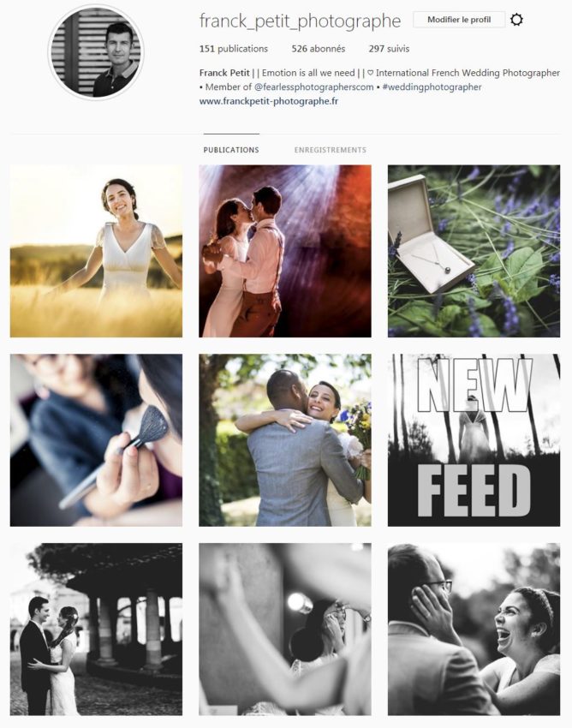Open the blurred arm black-and-white photo
This screenshot has width=572, height=728.
285,630
